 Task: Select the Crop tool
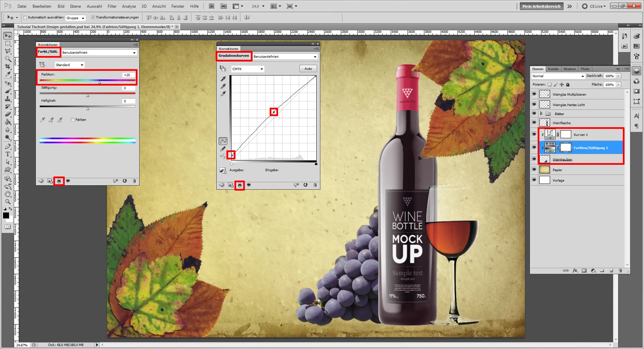tap(8, 66)
